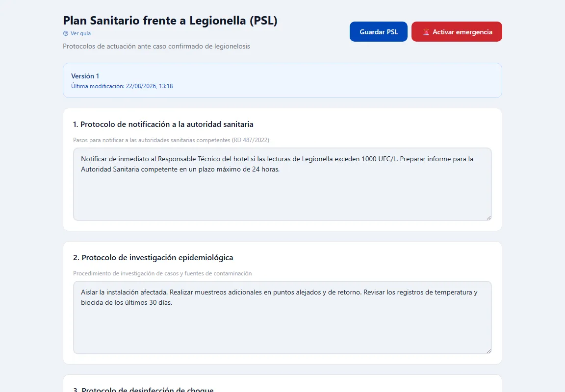Select the Plan Sanitario frente a Legionella heading
The image size is (565, 392).
click(x=170, y=21)
